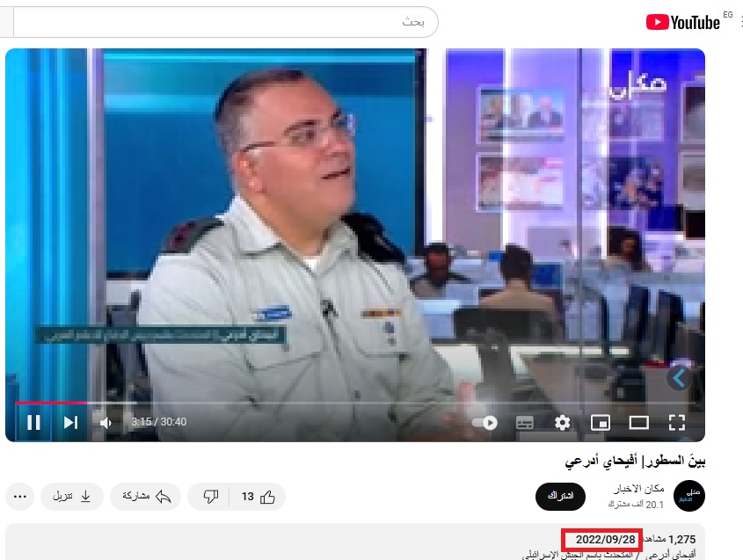Image resolution: width=743 pixels, height=560 pixels.
Task: Toggle subtitles/closed captions
Action: point(525,422)
